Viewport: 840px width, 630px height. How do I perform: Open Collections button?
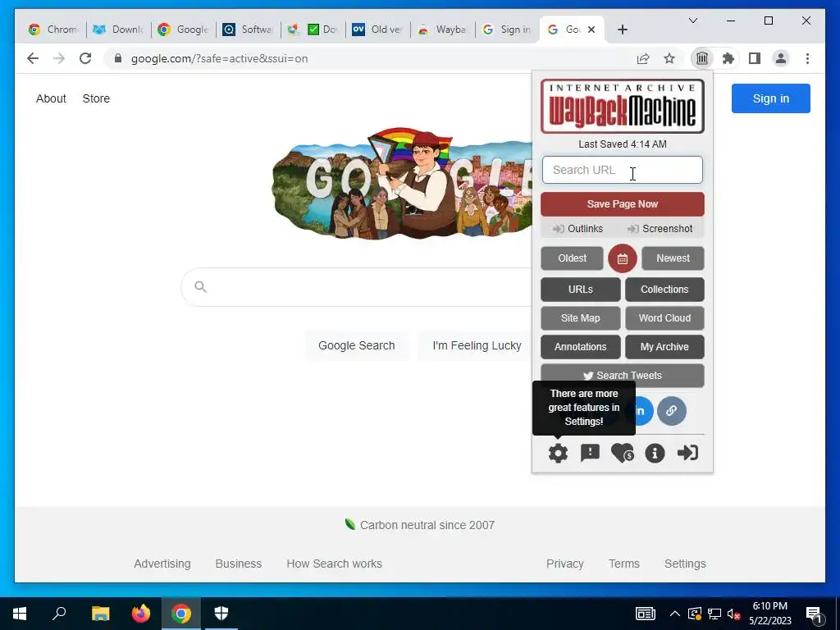pos(664,290)
